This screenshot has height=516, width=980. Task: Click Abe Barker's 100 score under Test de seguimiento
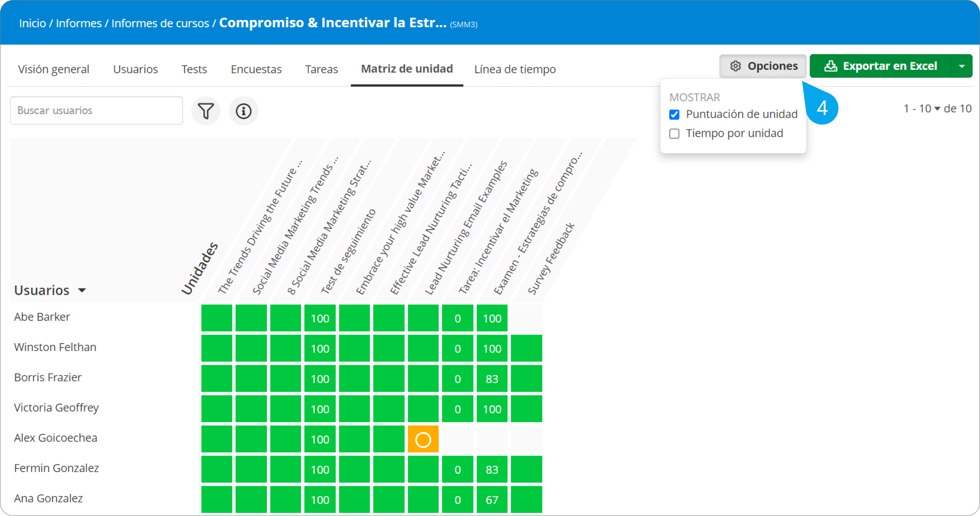click(320, 318)
